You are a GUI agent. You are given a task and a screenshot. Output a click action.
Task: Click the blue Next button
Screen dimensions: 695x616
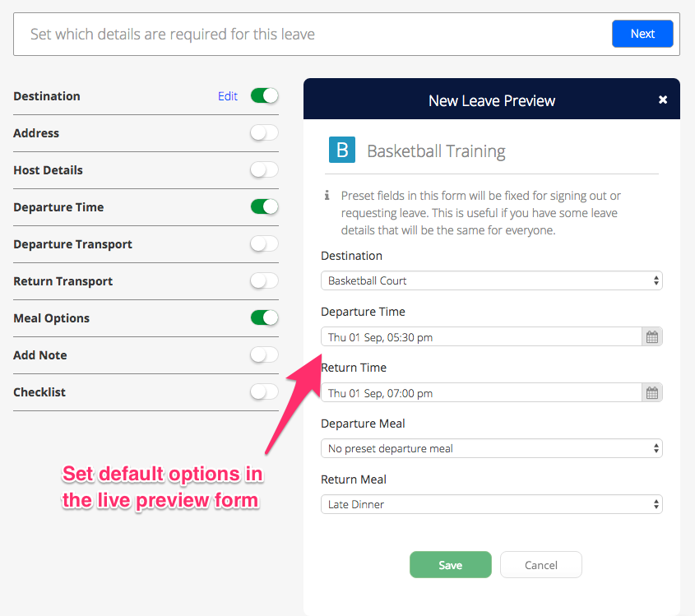tap(642, 34)
